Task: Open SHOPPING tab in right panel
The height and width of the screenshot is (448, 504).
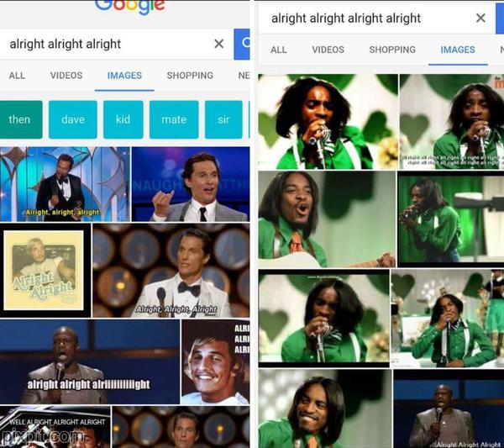Action: tap(392, 50)
